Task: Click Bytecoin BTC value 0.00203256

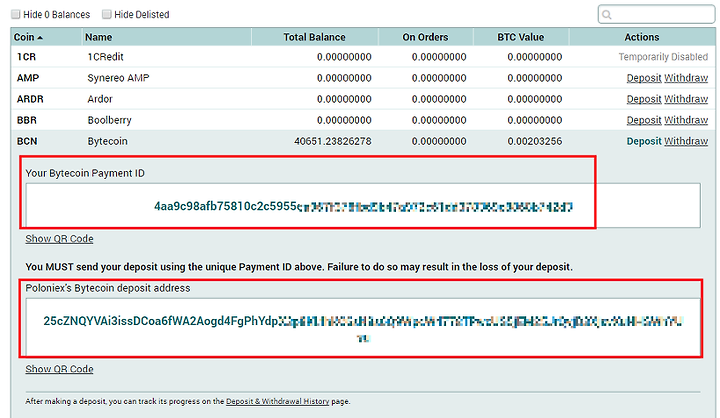Action: (535, 141)
